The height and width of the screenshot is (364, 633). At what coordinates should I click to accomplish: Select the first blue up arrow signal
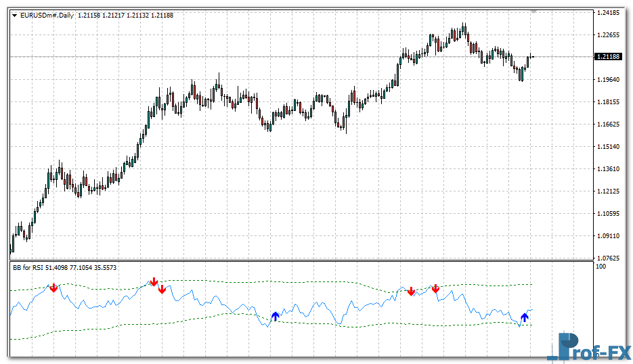pyautogui.click(x=275, y=316)
